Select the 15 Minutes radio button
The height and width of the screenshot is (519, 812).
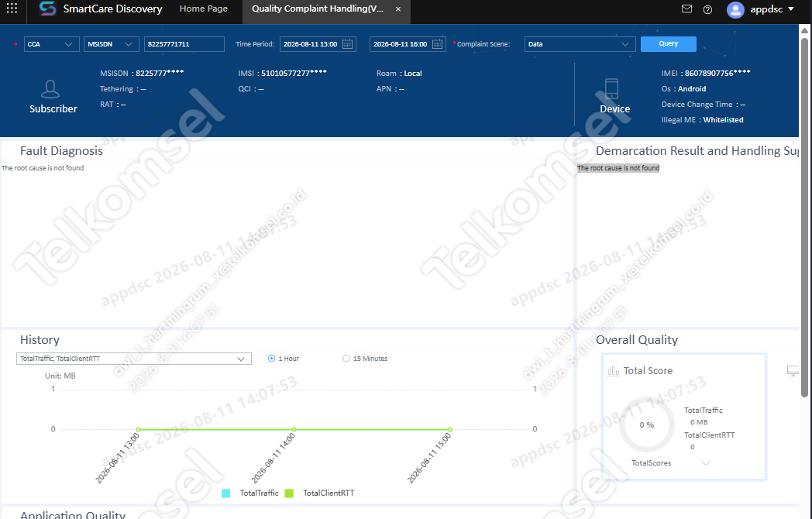point(346,359)
